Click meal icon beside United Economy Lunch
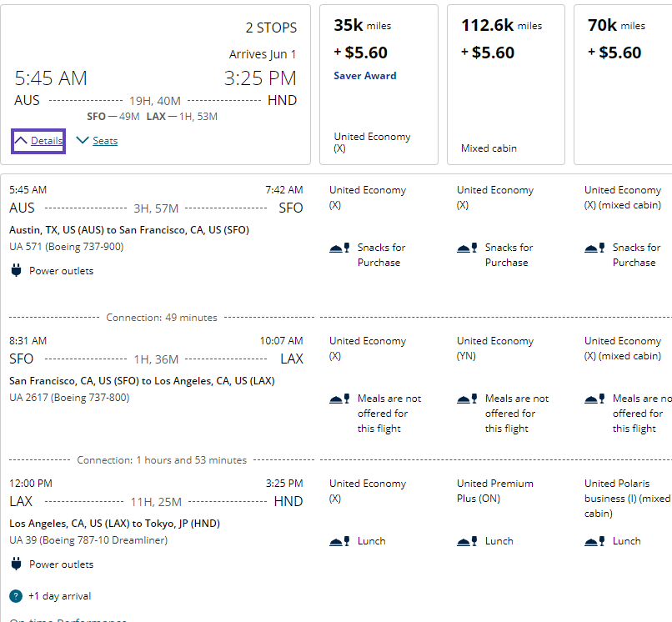The width and height of the screenshot is (672, 622). coord(339,541)
